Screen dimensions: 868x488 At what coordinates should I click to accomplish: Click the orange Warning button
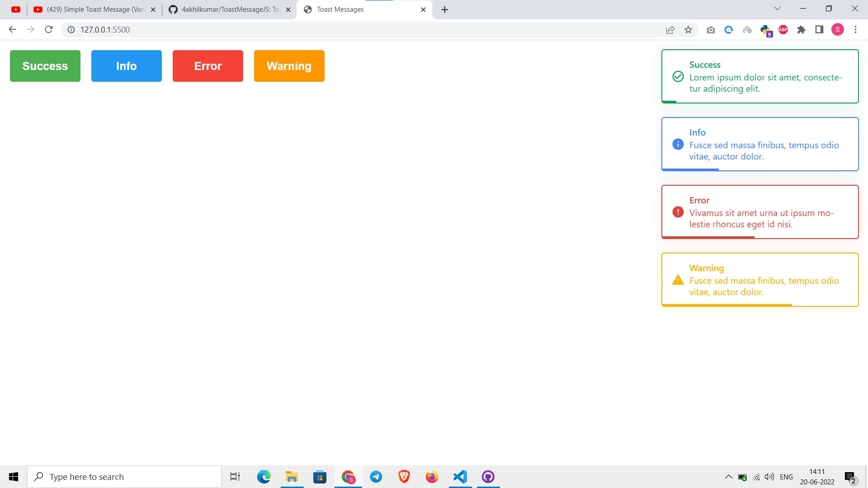point(289,66)
